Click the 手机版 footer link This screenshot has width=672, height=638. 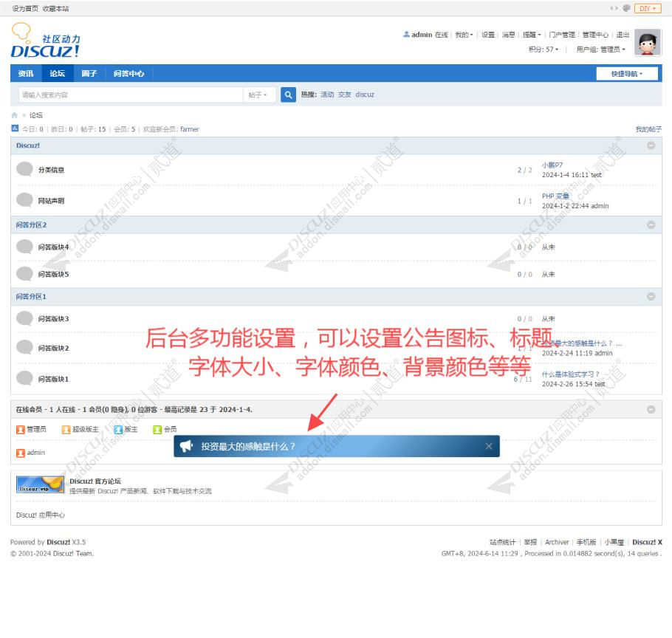pyautogui.click(x=586, y=542)
